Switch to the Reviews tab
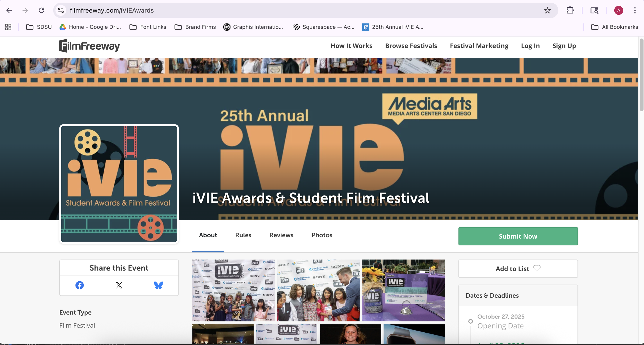Image resolution: width=644 pixels, height=345 pixels. point(281,235)
